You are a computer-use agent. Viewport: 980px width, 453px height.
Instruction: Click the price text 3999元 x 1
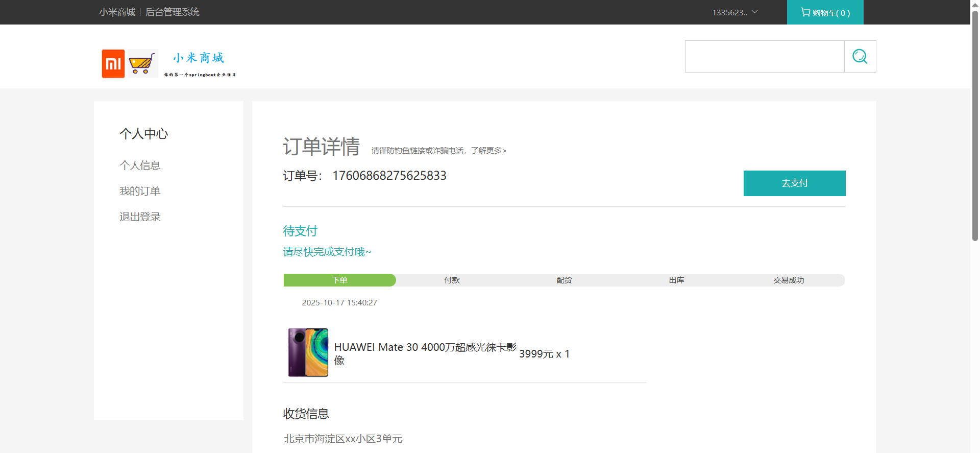[x=544, y=354]
